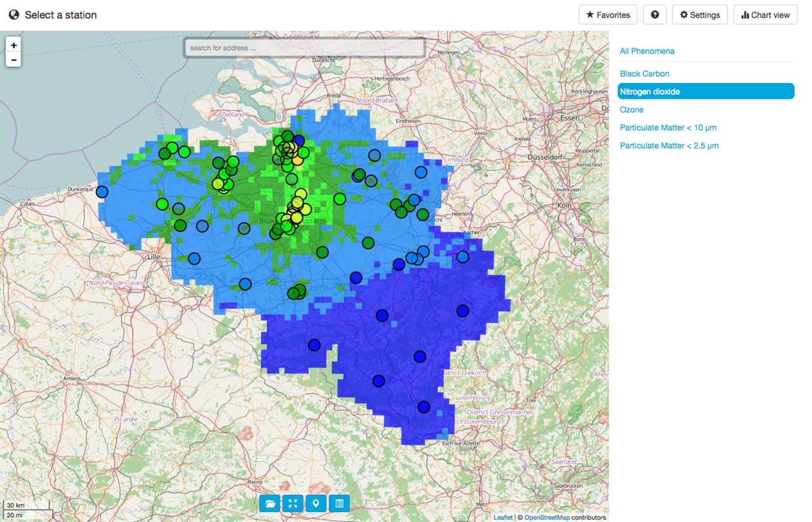Select the light blue station marker near Limburg
This screenshot has width=812, height=522.
[421, 172]
